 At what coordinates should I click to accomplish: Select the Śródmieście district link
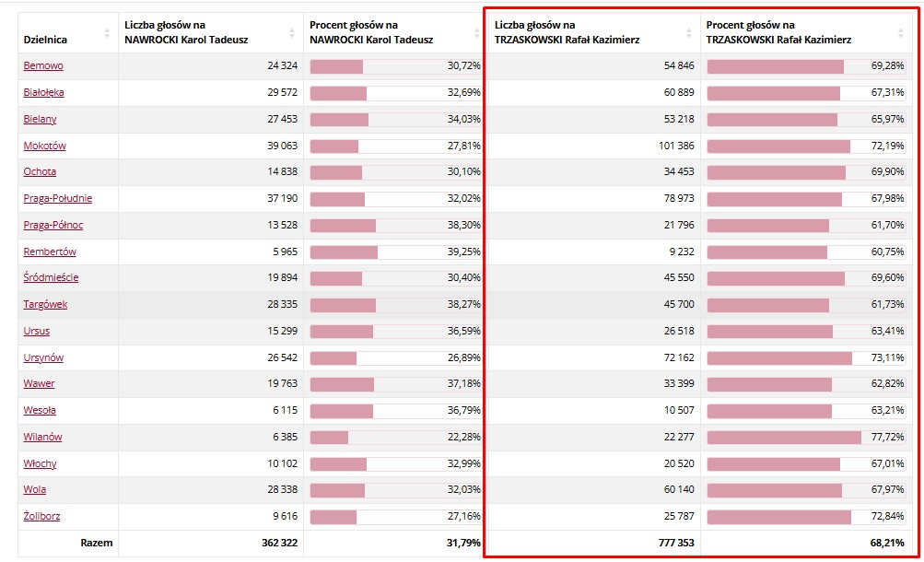click(51, 277)
